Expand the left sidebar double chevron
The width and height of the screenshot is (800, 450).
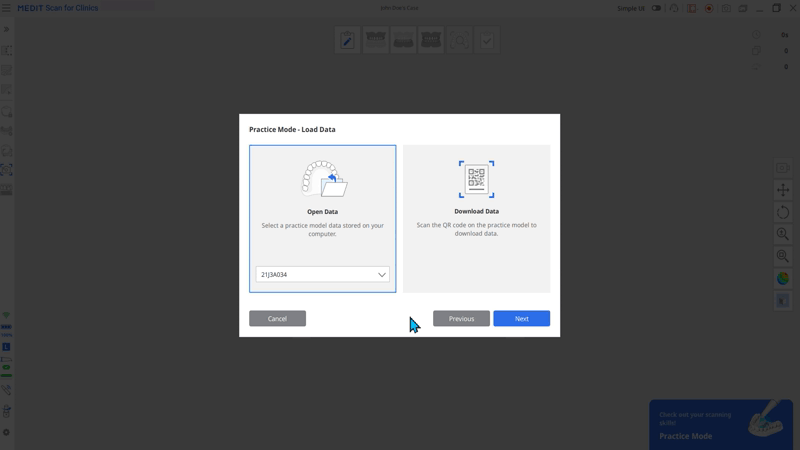click(6, 29)
